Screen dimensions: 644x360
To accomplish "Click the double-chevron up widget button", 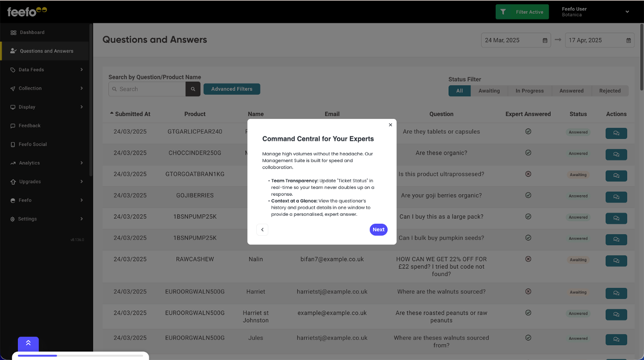I will click(x=28, y=343).
